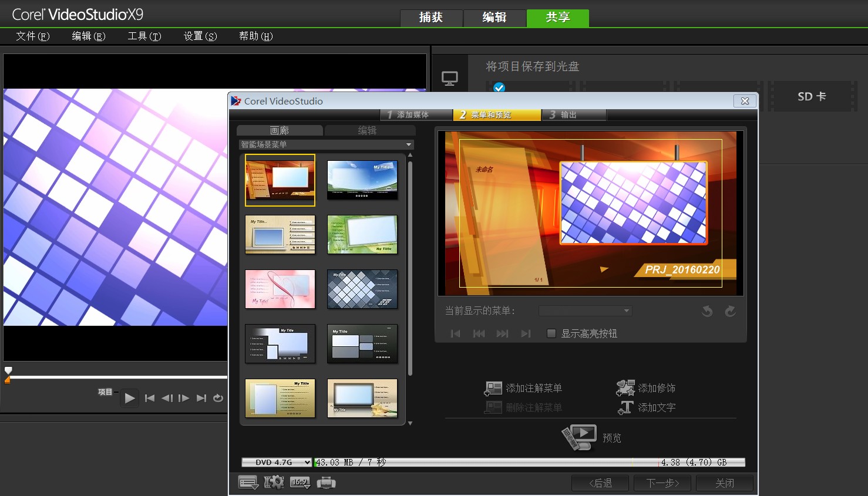Select the orange studio menu template thumbnail
The image size is (868, 496).
click(x=280, y=180)
